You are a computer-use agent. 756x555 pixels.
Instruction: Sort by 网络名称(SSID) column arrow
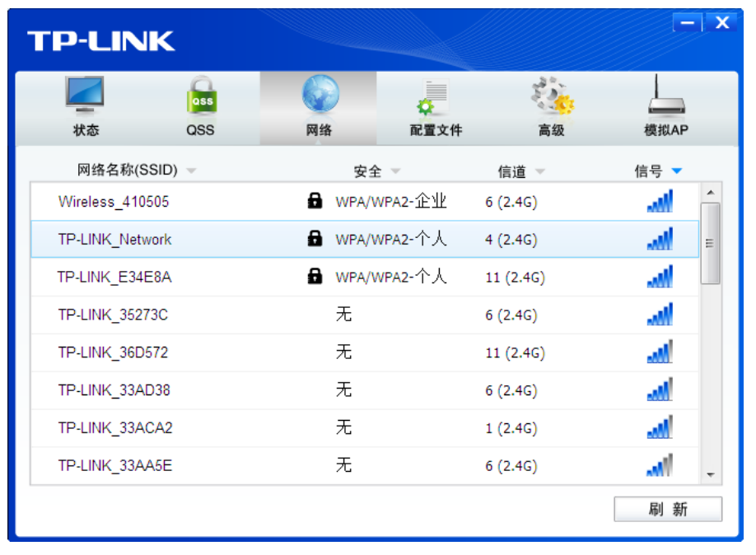coord(192,171)
